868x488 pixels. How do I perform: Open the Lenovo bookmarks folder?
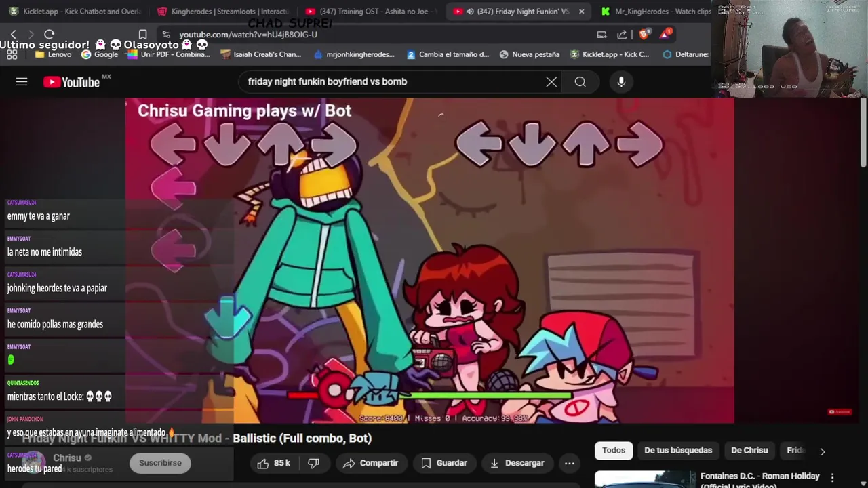coord(53,54)
